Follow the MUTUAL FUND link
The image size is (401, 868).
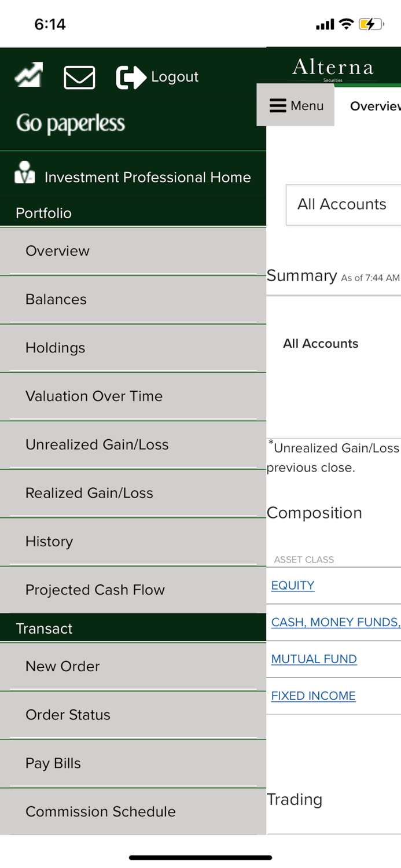coord(314,659)
